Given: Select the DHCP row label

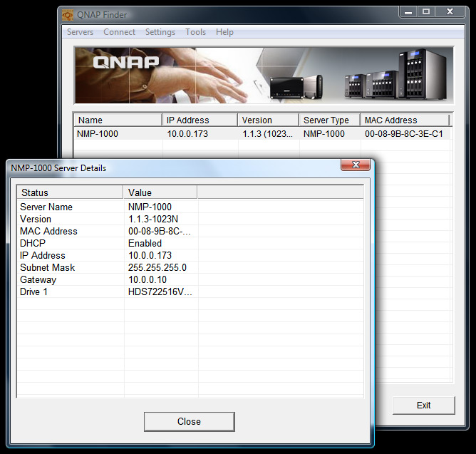Looking at the screenshot, I should 33,243.
